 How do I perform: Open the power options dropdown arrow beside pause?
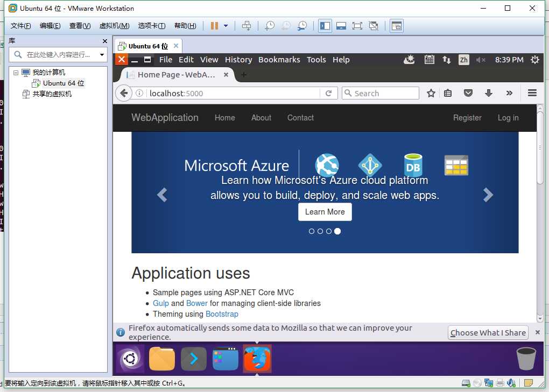coord(226,25)
